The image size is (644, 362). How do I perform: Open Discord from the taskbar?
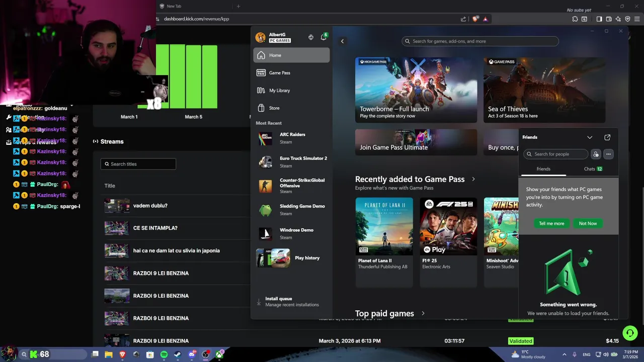(x=192, y=354)
